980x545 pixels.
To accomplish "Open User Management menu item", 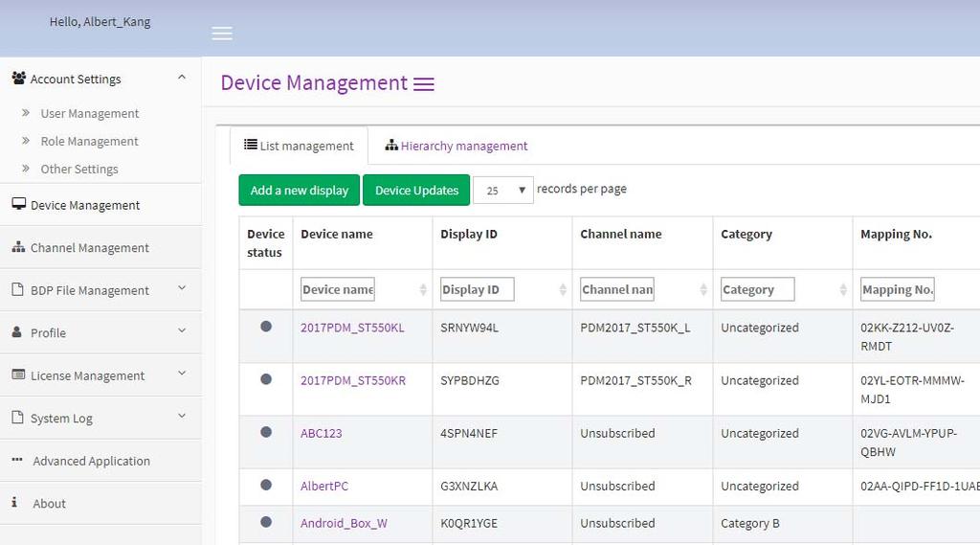I will click(90, 113).
